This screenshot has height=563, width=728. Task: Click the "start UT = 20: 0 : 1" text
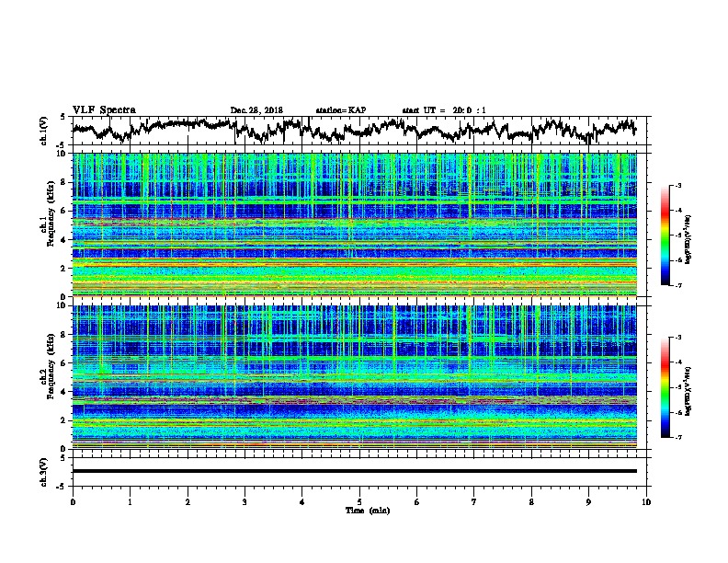[x=444, y=110]
